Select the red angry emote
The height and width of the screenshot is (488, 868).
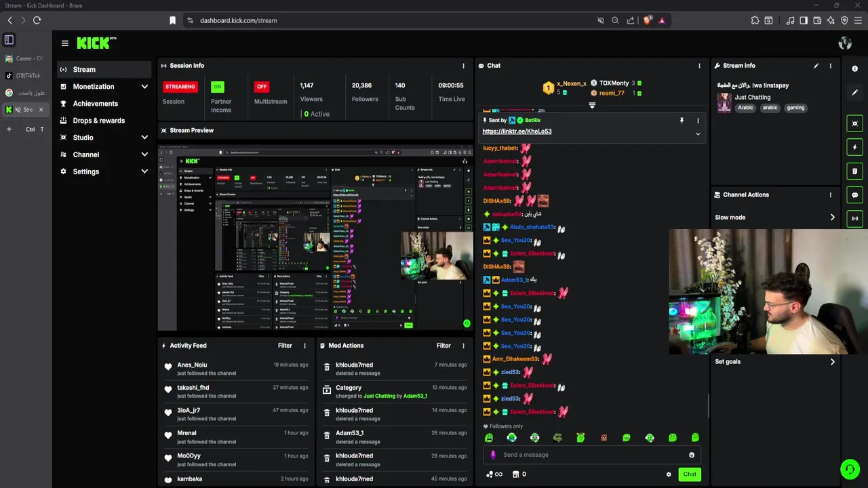[604, 438]
